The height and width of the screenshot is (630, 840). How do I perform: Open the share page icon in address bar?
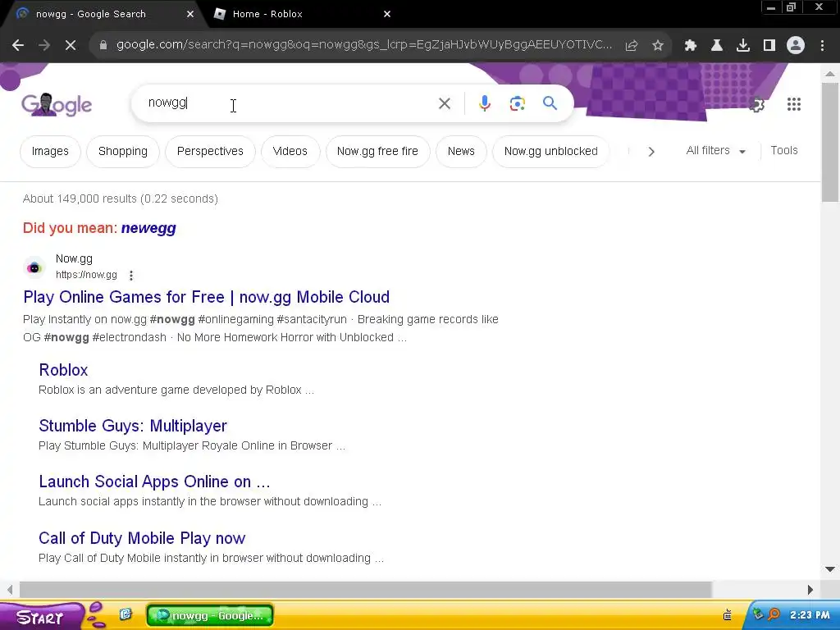(632, 46)
